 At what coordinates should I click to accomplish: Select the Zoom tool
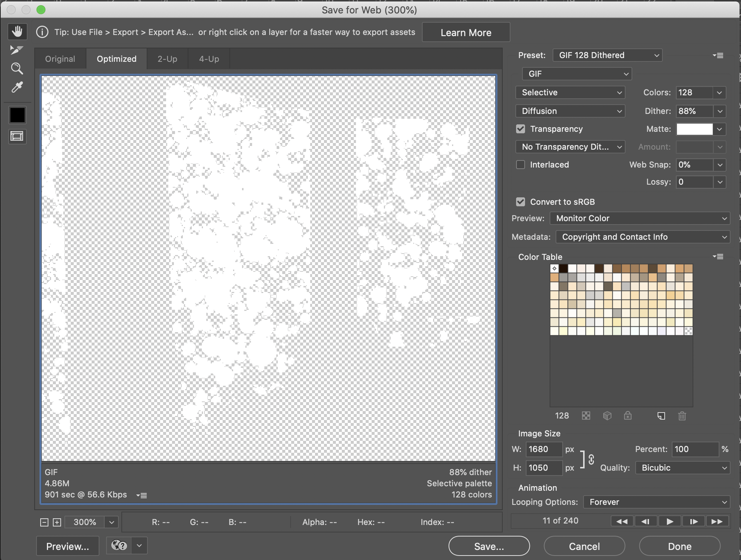(x=17, y=68)
